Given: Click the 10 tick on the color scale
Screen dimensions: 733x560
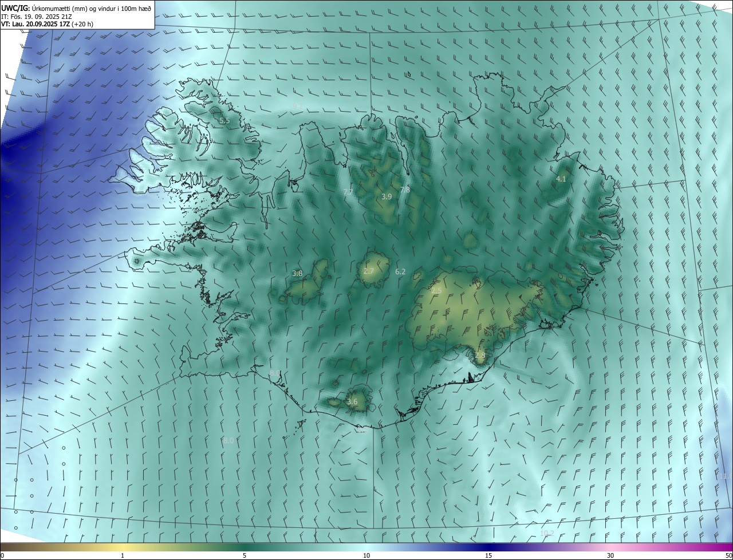Looking at the screenshot, I should pyautogui.click(x=366, y=555).
